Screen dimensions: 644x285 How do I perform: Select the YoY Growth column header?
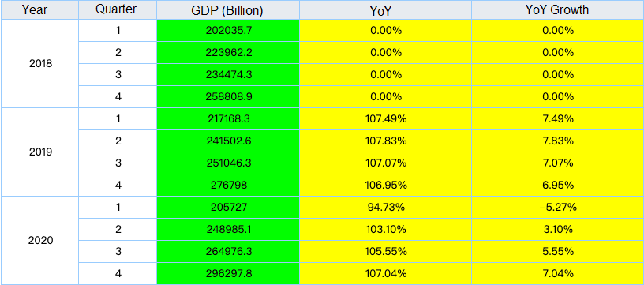pos(557,9)
